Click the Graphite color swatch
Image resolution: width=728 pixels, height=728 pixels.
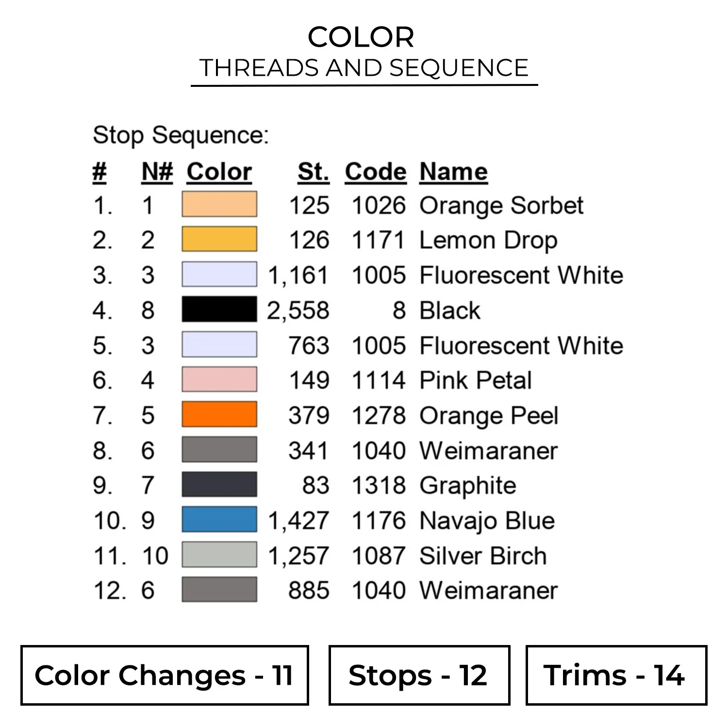[x=219, y=484]
